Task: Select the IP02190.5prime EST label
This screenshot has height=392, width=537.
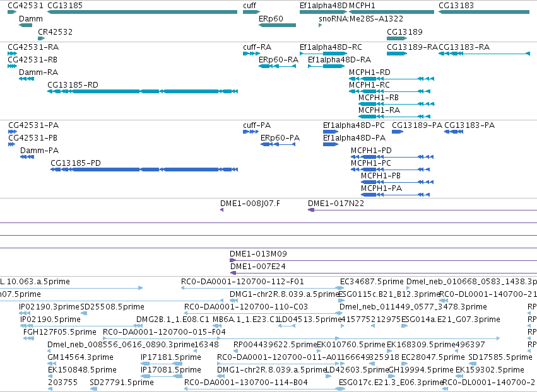Action: click(x=50, y=320)
